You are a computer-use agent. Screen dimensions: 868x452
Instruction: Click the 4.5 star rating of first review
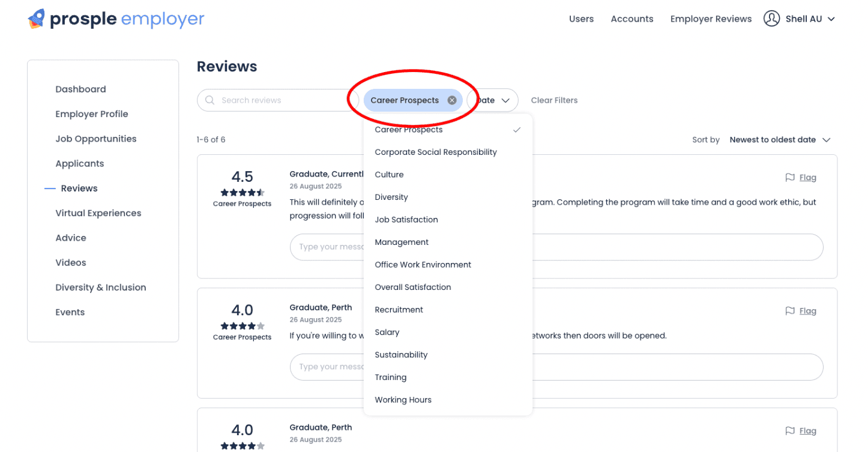[242, 193]
